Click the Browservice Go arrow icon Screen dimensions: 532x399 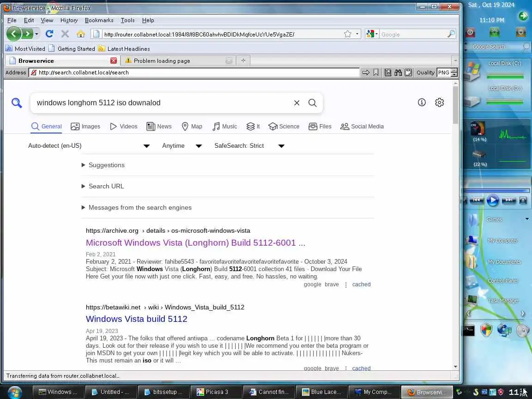coord(366,73)
